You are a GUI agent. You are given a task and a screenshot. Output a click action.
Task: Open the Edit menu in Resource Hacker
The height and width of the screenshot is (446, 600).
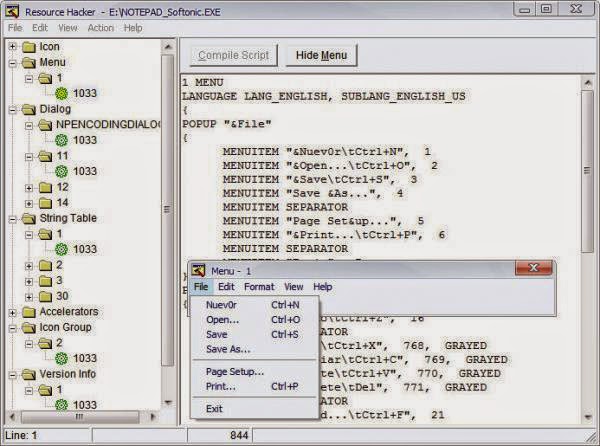click(40, 28)
